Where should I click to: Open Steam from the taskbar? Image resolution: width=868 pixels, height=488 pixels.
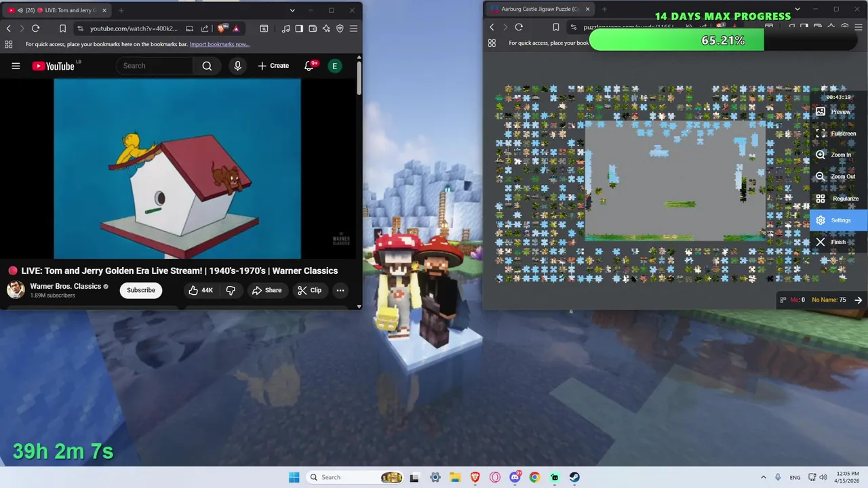point(574,477)
